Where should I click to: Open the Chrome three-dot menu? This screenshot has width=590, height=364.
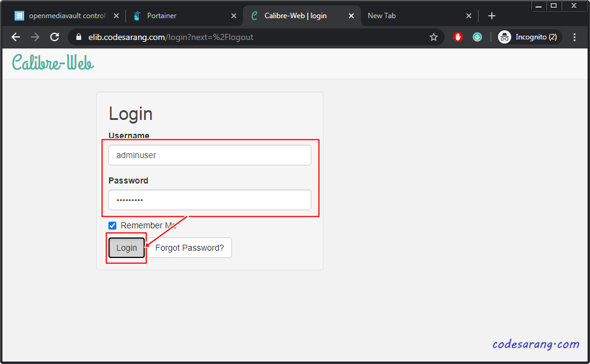point(574,37)
